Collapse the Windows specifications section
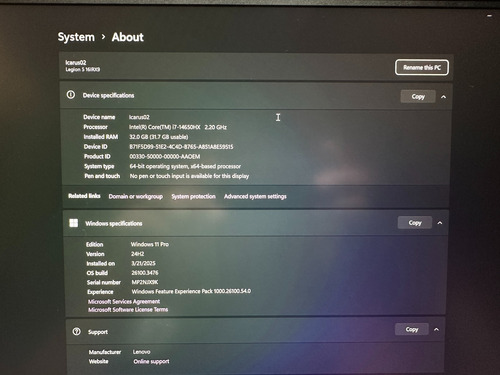The image size is (500, 375). click(x=440, y=223)
